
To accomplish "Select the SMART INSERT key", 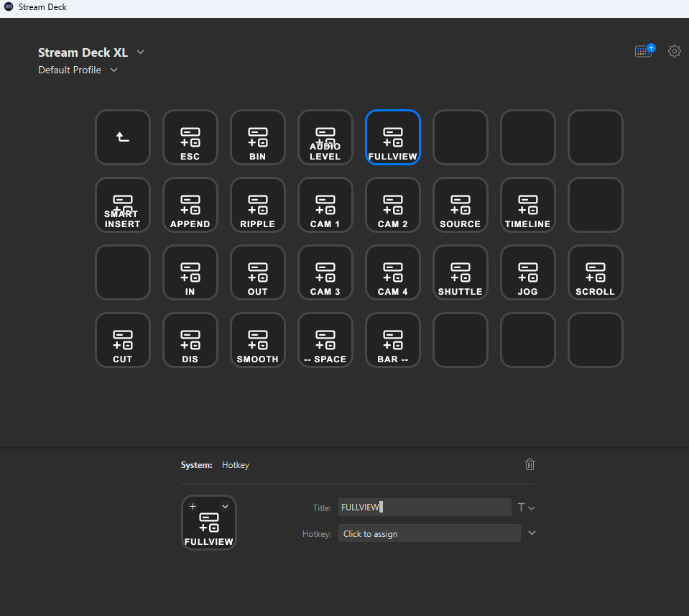I will 123,205.
